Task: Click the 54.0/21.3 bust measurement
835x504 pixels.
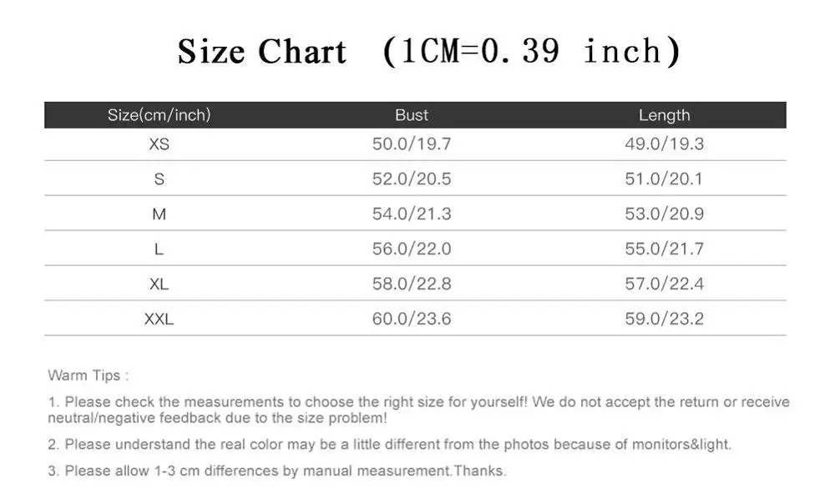Action: pos(412,214)
